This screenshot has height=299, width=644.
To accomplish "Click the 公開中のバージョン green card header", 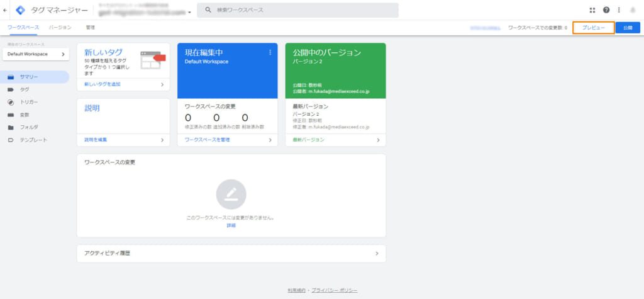I will coord(336,71).
